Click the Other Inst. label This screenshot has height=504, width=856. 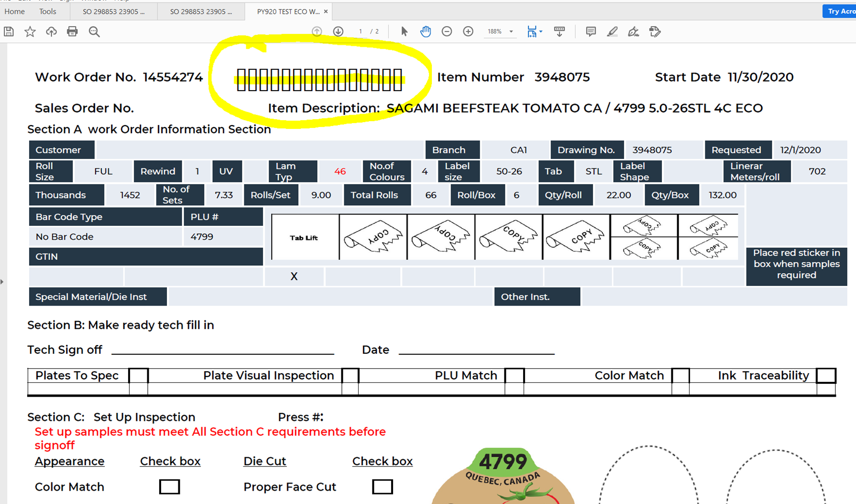[x=537, y=297]
